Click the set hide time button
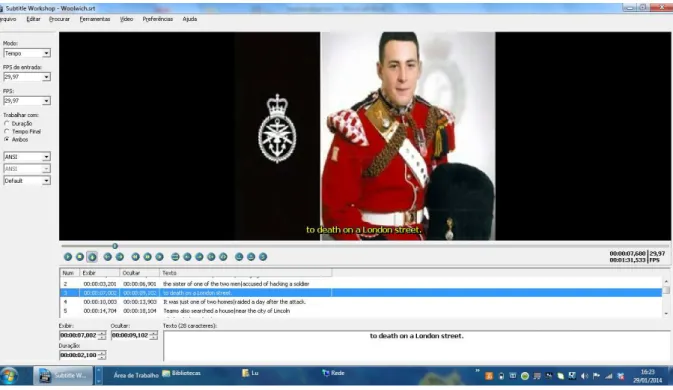This screenshot has width=673, height=390. [x=199, y=257]
